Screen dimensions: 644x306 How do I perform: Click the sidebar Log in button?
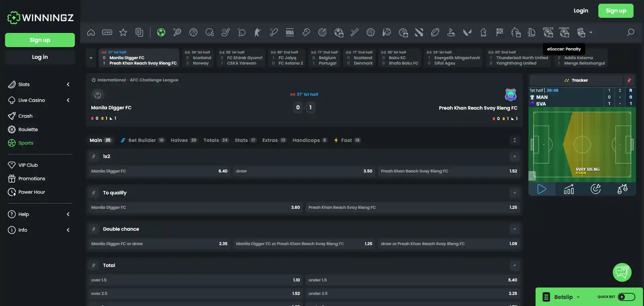[x=40, y=57]
